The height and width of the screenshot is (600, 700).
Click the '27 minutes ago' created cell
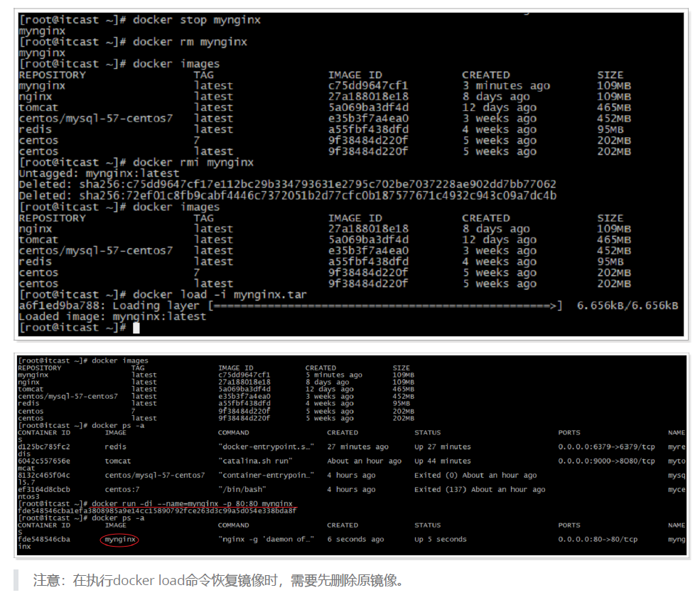coord(357,447)
